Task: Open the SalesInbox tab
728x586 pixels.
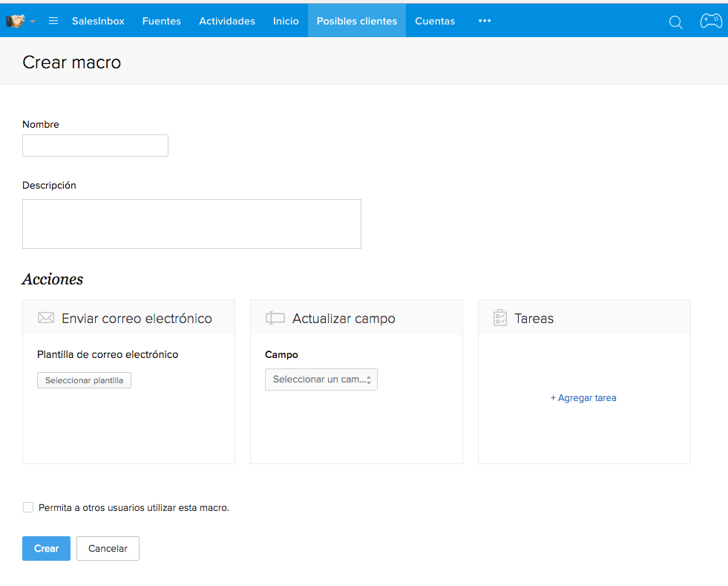Action: 98,21
